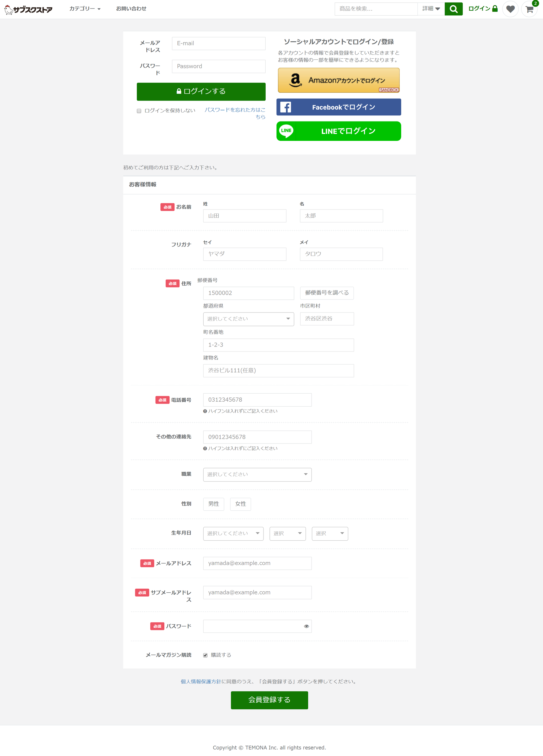Click the search magnifier icon button
543x756 pixels.
point(453,9)
